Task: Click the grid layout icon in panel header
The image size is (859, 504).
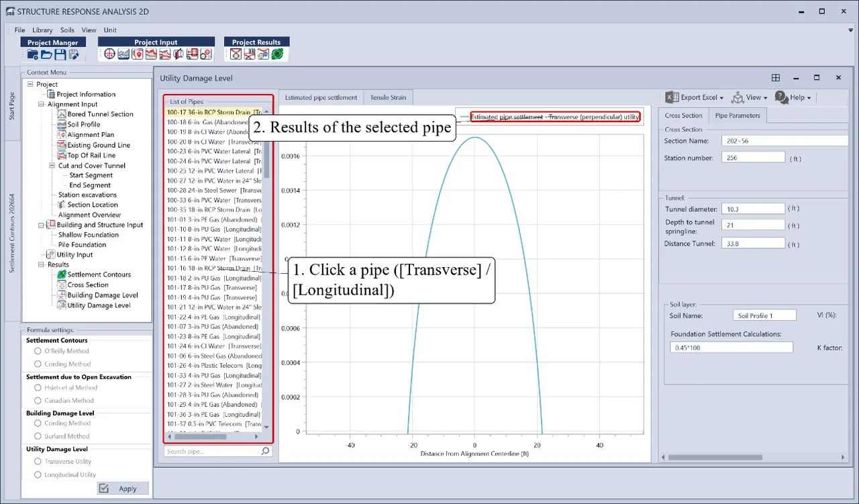Action: pyautogui.click(x=775, y=78)
